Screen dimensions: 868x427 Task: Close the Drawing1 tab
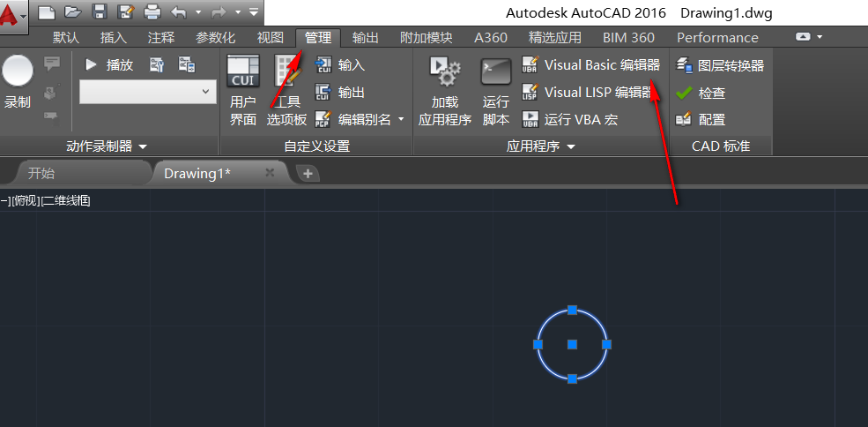point(270,172)
